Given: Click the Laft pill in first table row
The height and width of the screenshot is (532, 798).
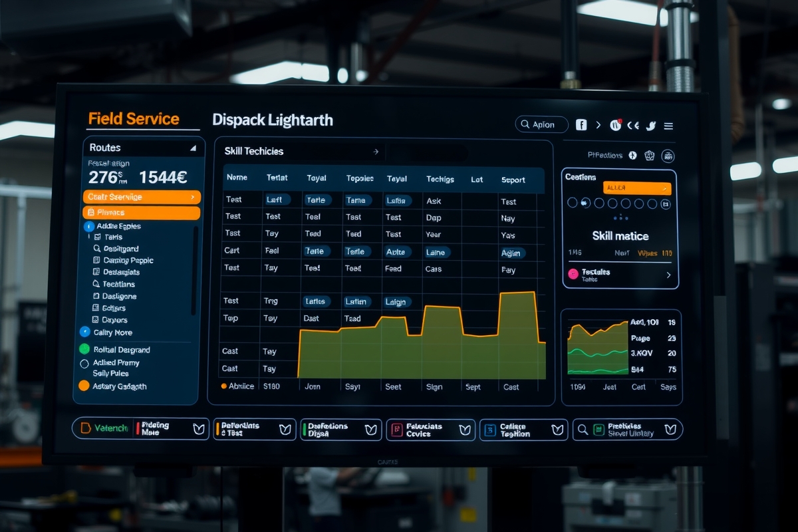Looking at the screenshot, I should (276, 199).
